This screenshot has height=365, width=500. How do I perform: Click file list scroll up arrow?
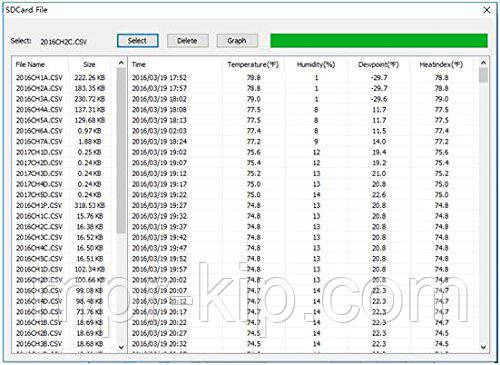click(x=121, y=63)
